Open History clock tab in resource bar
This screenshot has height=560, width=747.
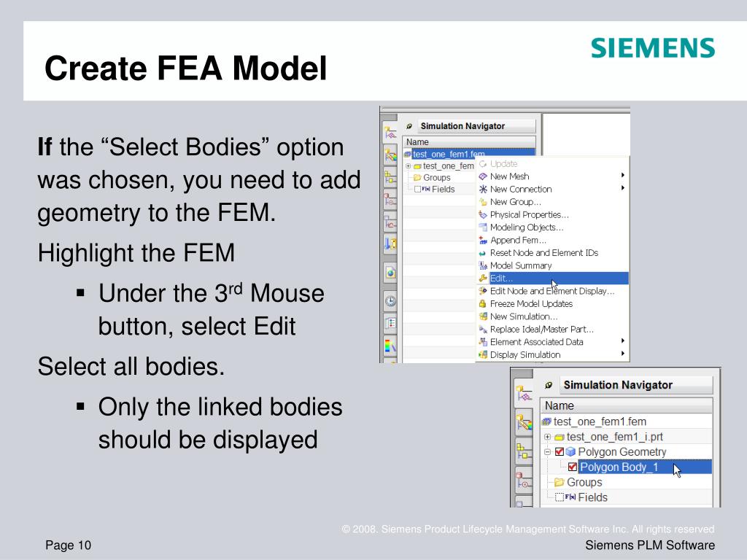(x=391, y=301)
